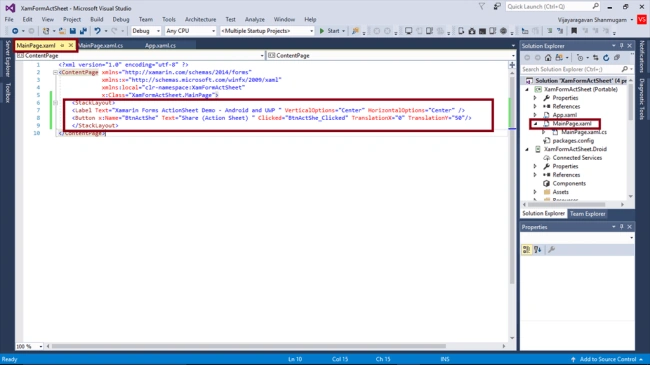Click the editor horizontal scrollbar

click(x=249, y=346)
